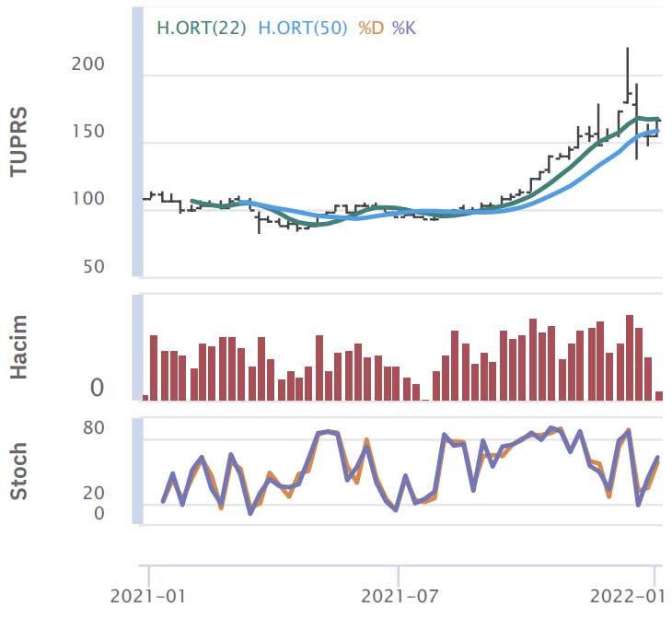The image size is (672, 618).
Task: Select the H.ORT(50) legend entry
Action: point(303,29)
